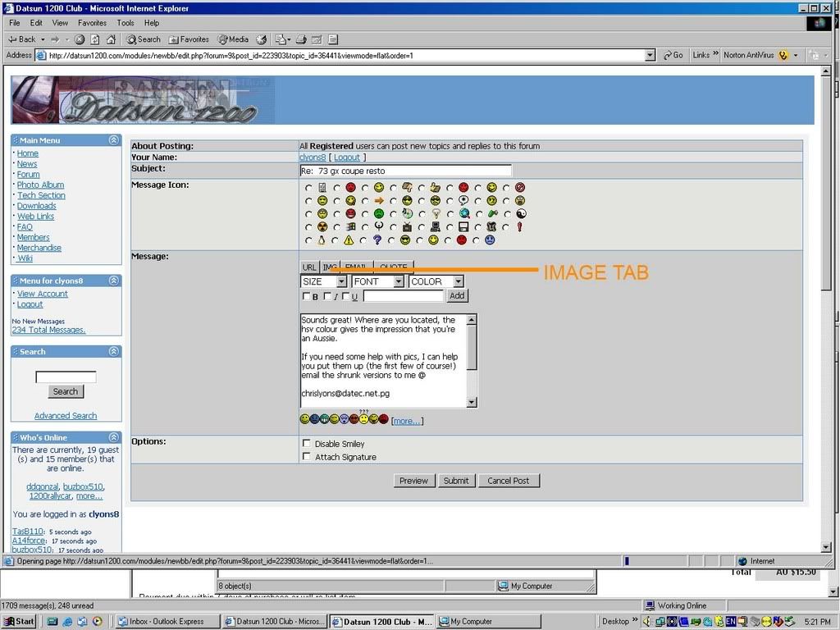This screenshot has height=630, width=840.
Task: Collapse the Main Menu sidebar block
Action: 113,140
